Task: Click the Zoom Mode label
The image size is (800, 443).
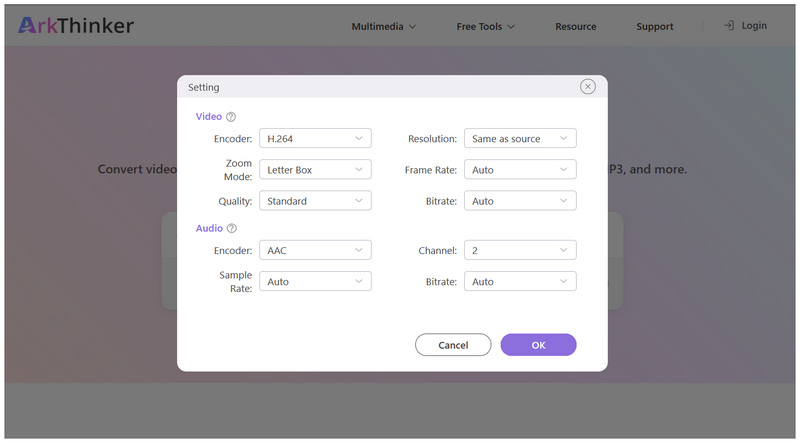Action: tap(238, 170)
